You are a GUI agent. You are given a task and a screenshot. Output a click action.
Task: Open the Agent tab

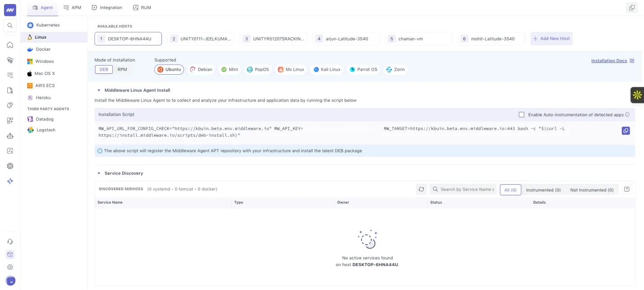pos(43,8)
